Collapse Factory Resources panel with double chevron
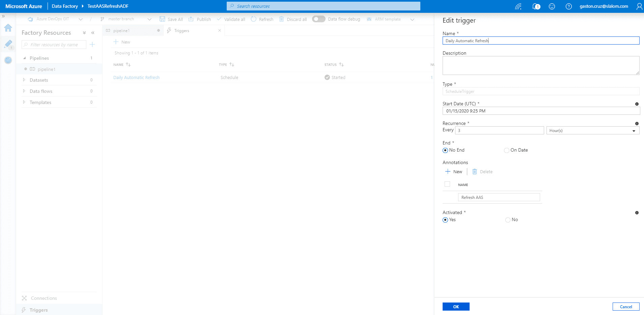Image resolution: width=644 pixels, height=315 pixels. coord(93,33)
